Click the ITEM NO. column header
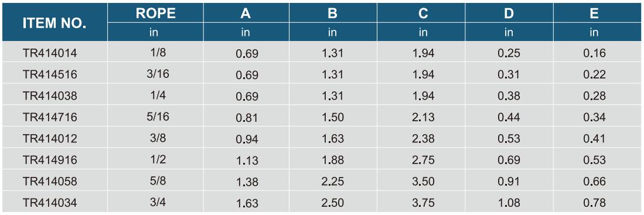 click(54, 23)
